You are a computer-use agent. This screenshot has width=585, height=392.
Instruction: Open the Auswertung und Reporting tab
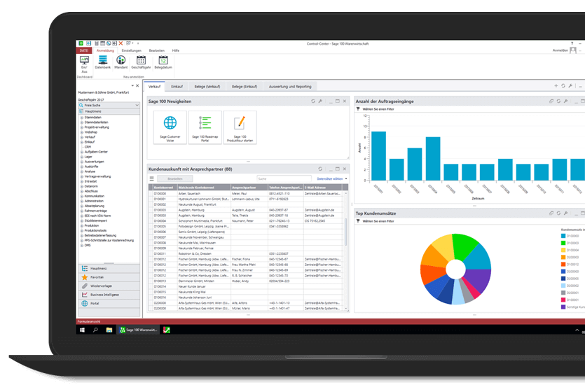coord(290,86)
